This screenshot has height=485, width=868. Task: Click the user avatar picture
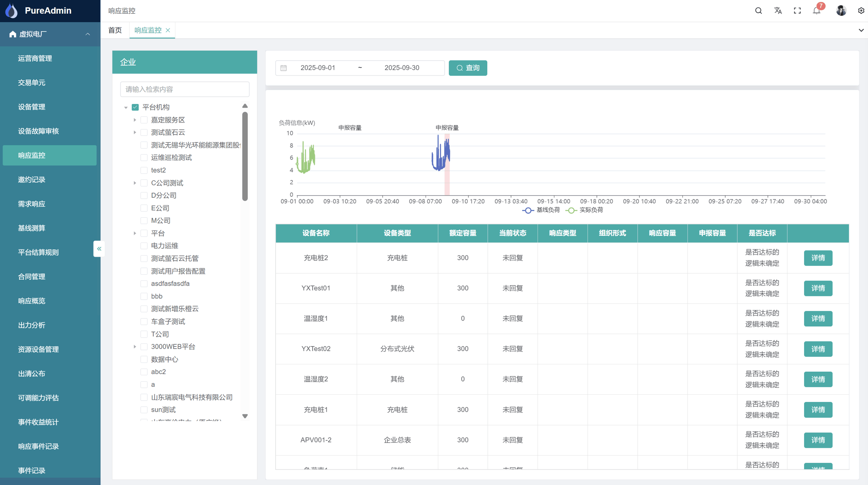coord(841,11)
